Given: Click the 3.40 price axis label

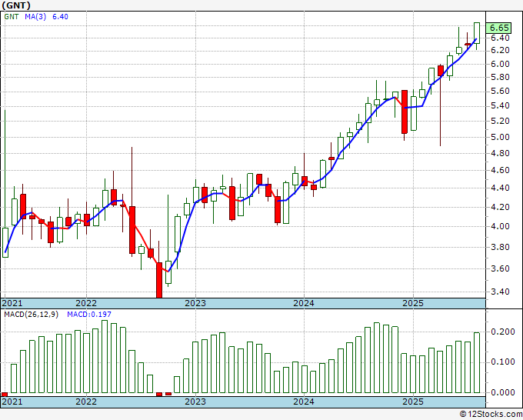Looking at the screenshot, I should 500,292.
